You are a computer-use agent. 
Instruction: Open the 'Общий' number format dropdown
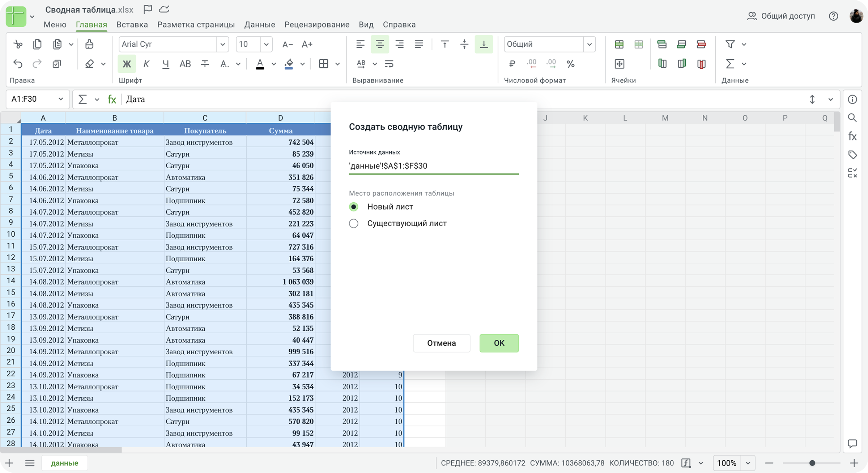(x=589, y=44)
